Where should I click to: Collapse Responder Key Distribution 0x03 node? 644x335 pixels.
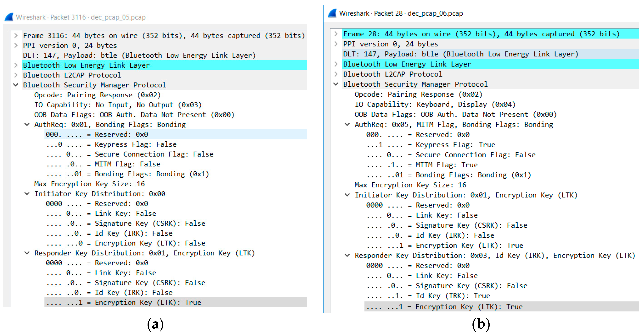[x=347, y=255]
